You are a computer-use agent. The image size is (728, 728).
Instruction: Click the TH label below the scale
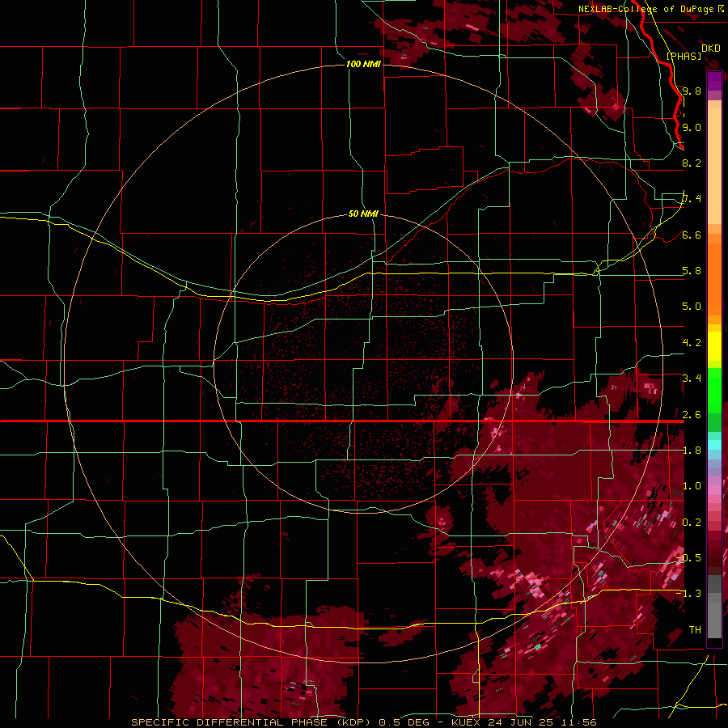point(695,630)
